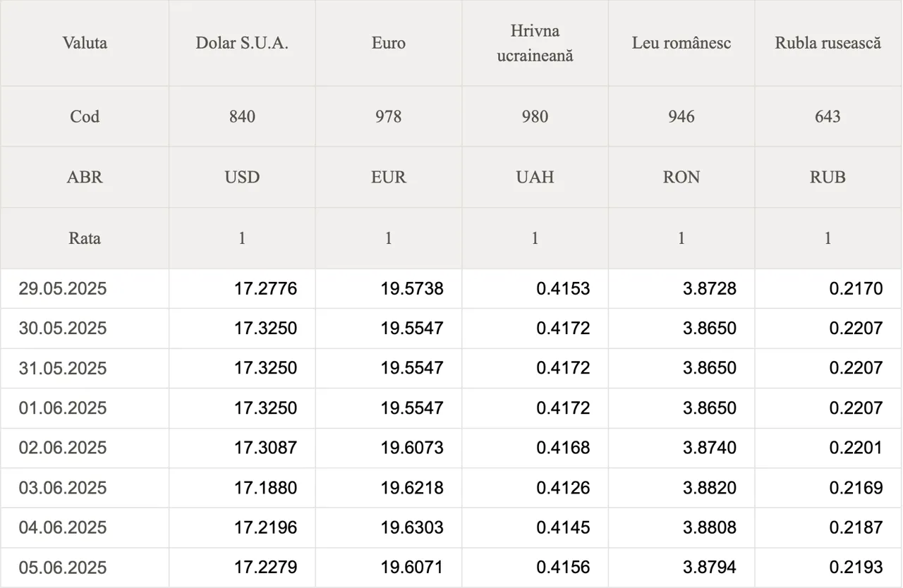
Task: Select USD rate 17.2776
Action: point(266,288)
